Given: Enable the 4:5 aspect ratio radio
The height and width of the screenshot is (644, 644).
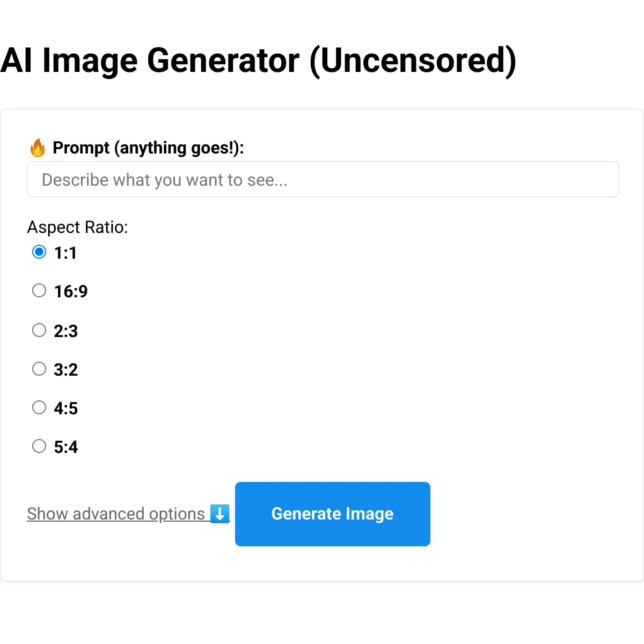Looking at the screenshot, I should 39,407.
